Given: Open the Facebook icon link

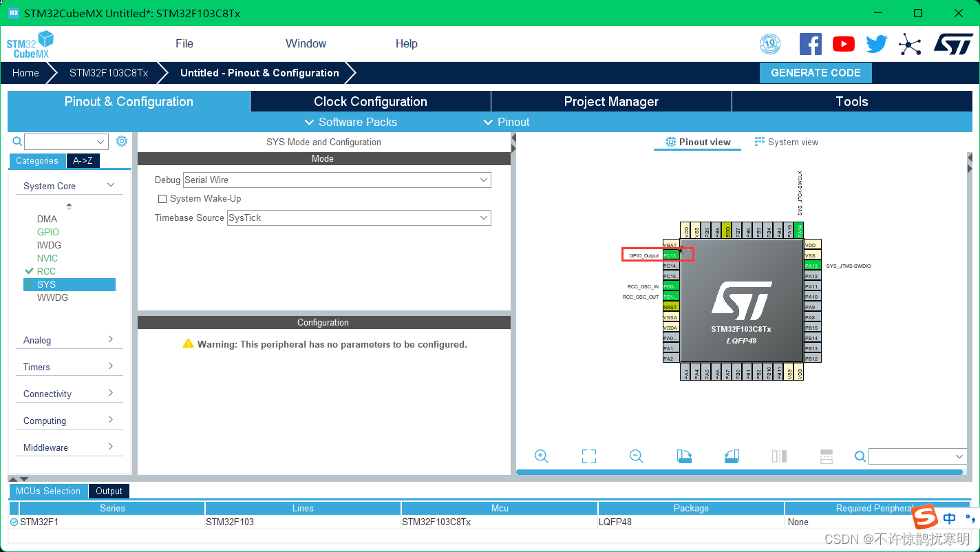Looking at the screenshot, I should [811, 44].
